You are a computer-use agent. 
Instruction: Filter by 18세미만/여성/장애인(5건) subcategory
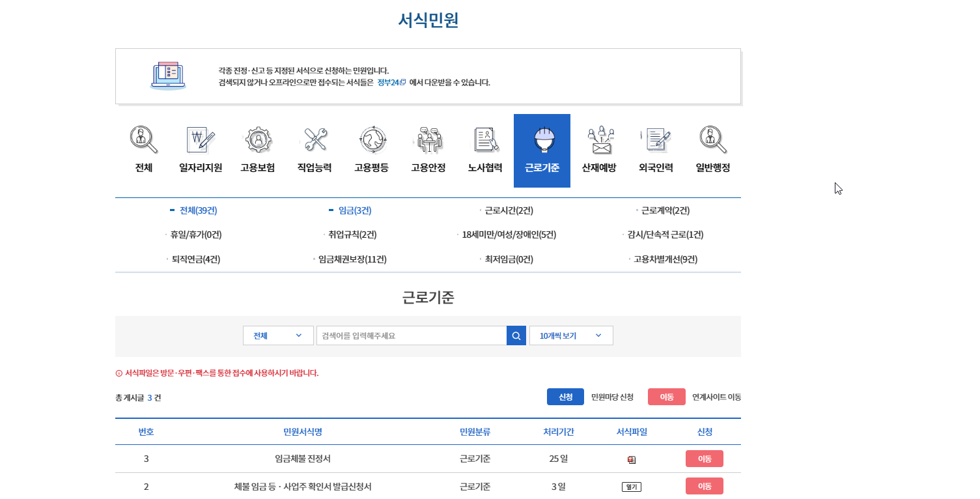[509, 235]
